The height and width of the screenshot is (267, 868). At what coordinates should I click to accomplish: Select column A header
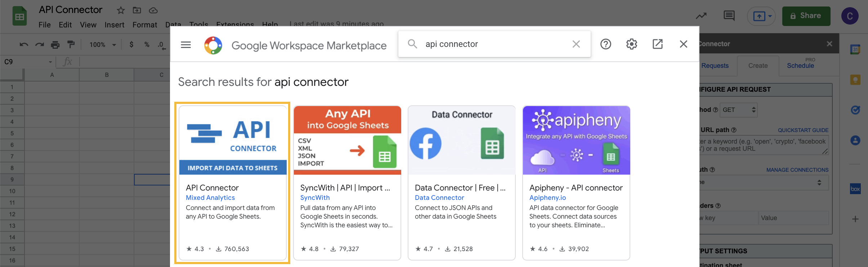click(52, 75)
